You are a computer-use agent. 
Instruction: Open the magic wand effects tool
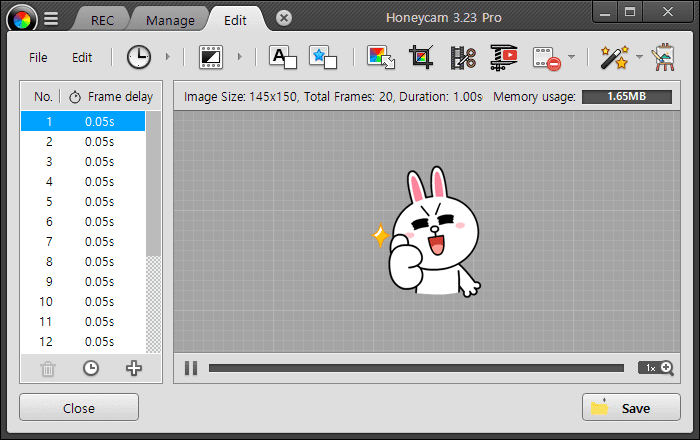point(612,58)
